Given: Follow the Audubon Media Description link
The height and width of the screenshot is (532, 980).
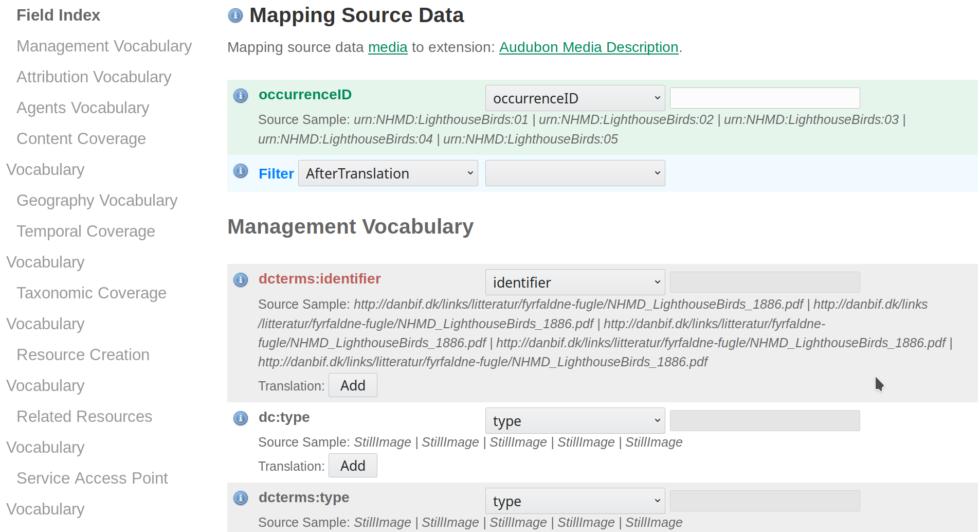Looking at the screenshot, I should click(588, 47).
